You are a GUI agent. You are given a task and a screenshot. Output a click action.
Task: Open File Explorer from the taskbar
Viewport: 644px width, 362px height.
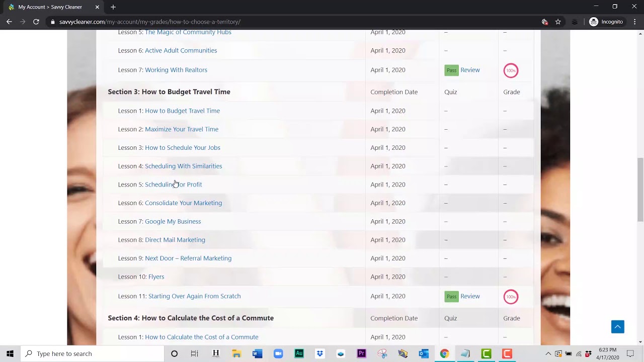(x=236, y=353)
